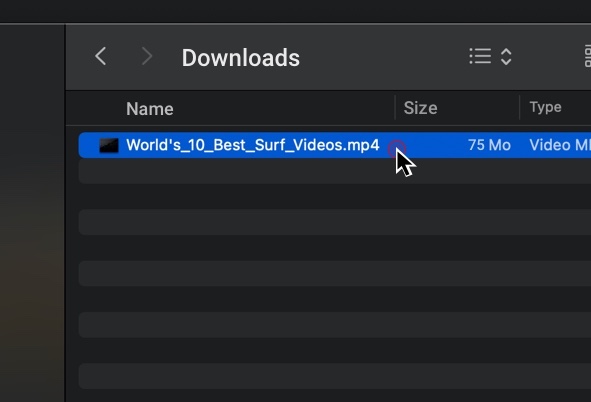Go back with the left chevron
Image resolution: width=591 pixels, height=402 pixels.
(101, 57)
